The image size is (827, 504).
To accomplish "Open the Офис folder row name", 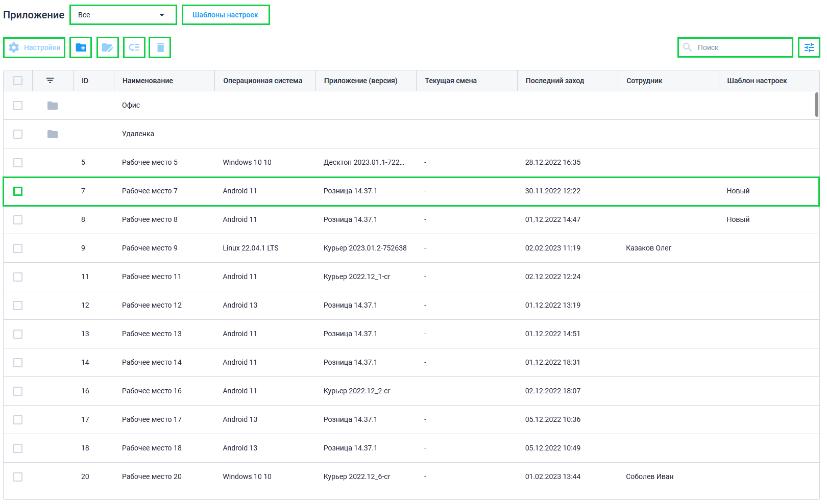I will [x=131, y=105].
